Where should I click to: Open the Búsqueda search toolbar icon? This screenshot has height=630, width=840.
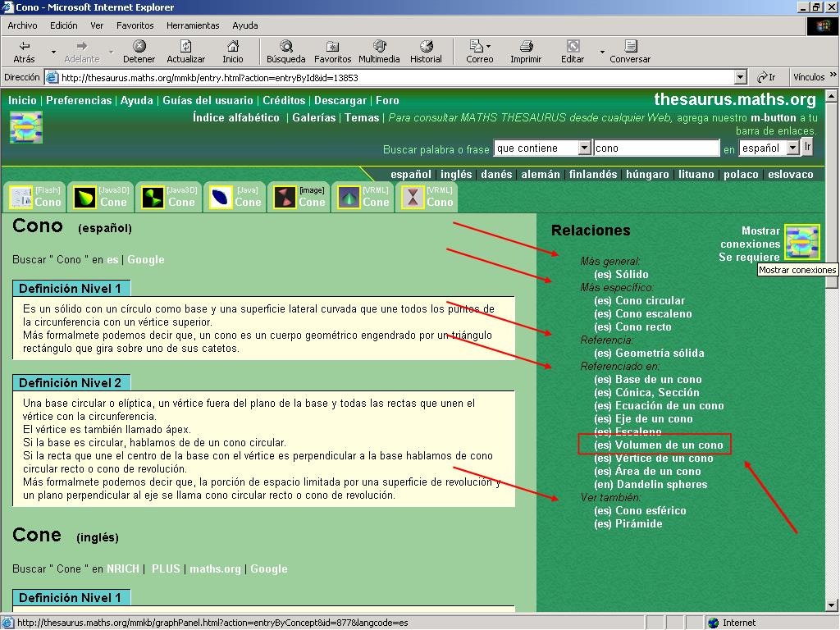[285, 47]
